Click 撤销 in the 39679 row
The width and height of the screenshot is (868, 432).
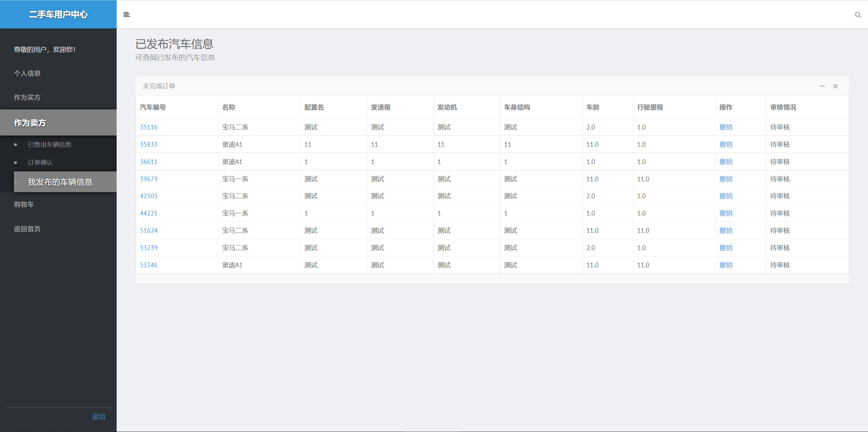(x=726, y=179)
